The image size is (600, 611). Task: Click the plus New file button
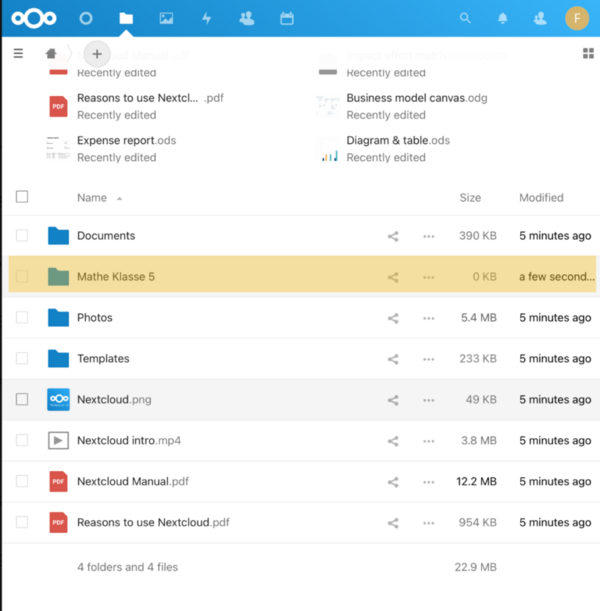coord(97,54)
